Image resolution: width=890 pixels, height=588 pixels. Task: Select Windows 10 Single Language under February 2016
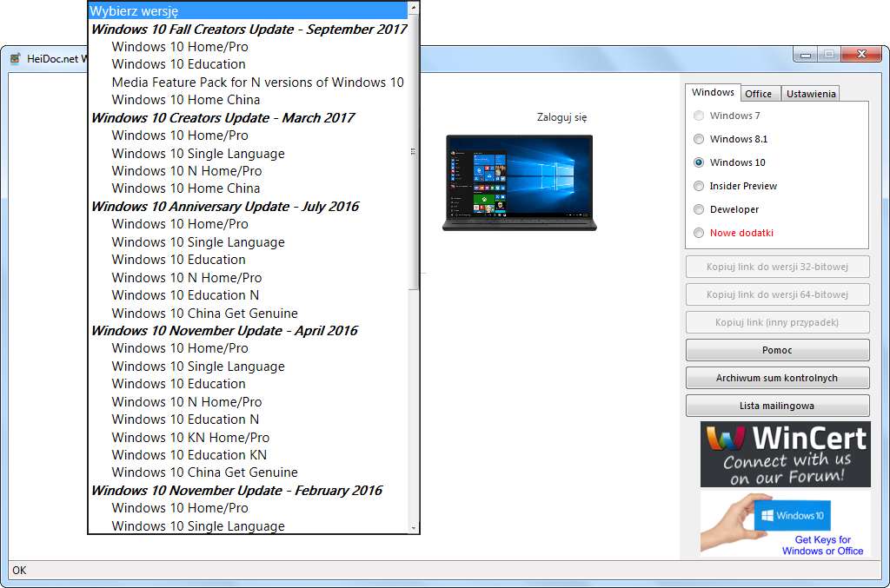(248, 525)
